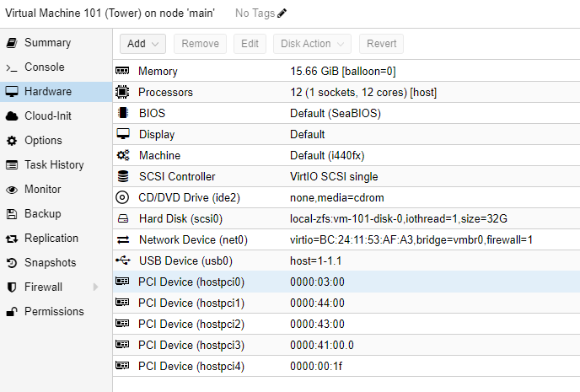Click the hostpci1 PCI card icon

point(122,302)
